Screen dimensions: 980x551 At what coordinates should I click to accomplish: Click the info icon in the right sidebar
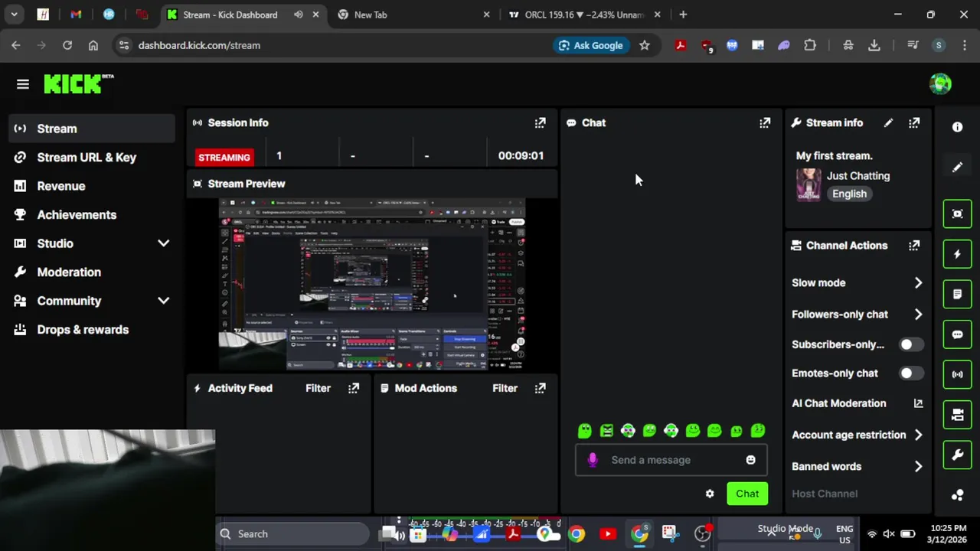point(957,127)
